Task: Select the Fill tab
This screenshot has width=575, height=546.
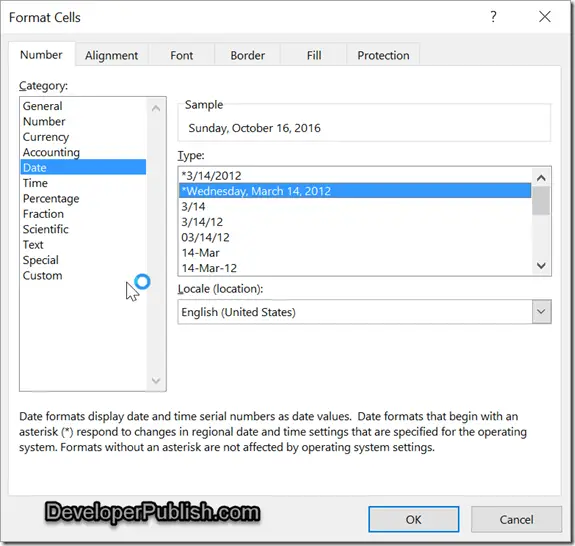Action: pos(314,55)
